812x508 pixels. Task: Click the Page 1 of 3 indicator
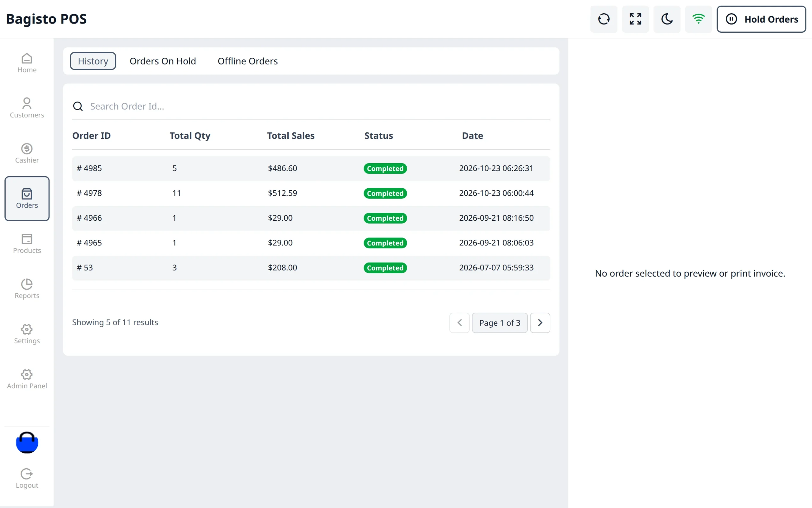[500, 323]
